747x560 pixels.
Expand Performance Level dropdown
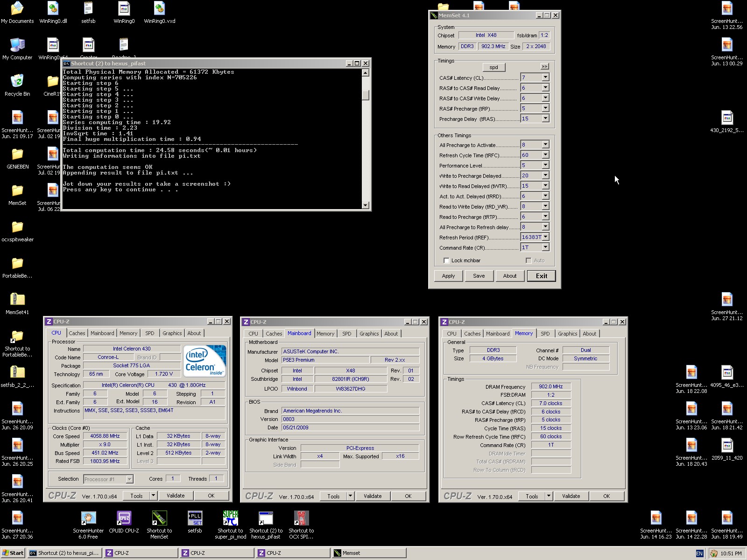click(x=545, y=165)
